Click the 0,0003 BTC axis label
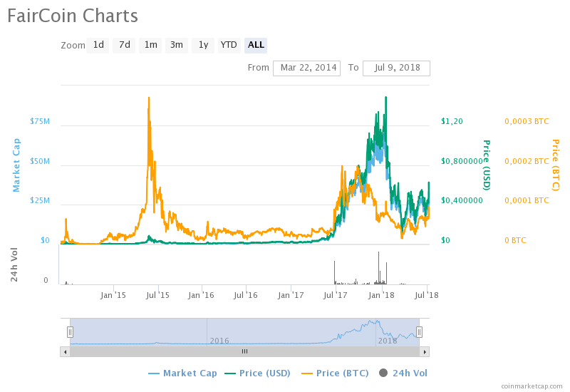Screen dimensions: 570x392 (527, 121)
